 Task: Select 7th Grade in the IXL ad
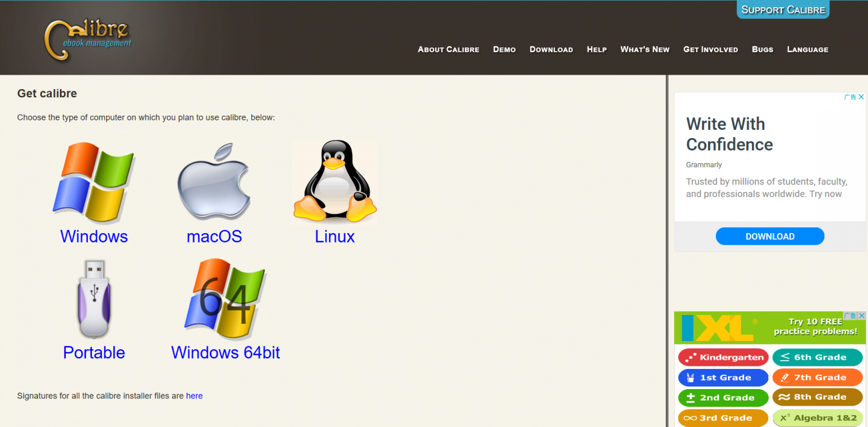pyautogui.click(x=818, y=378)
